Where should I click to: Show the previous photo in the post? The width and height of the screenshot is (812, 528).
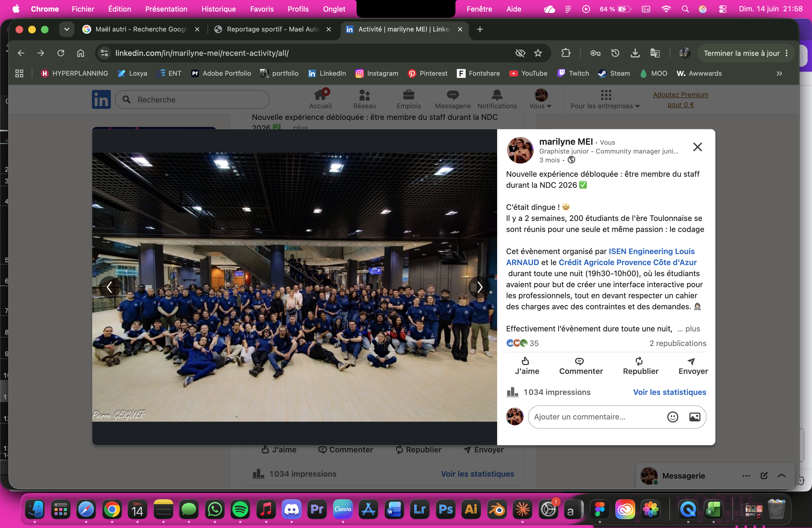click(x=110, y=287)
